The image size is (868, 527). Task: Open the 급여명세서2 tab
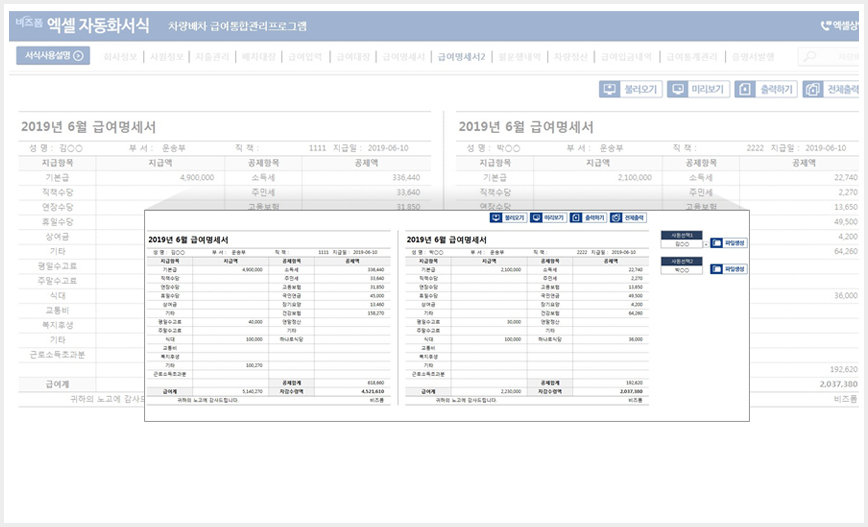point(461,56)
